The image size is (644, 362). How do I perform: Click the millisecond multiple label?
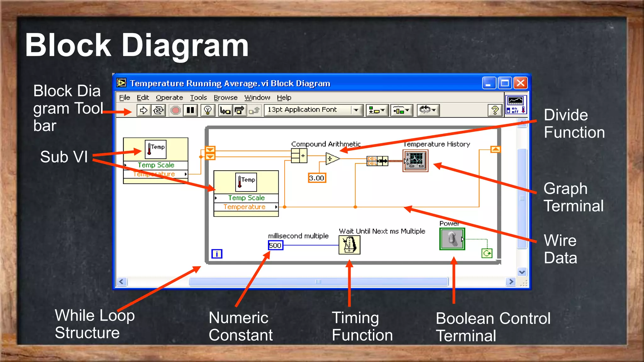298,236
